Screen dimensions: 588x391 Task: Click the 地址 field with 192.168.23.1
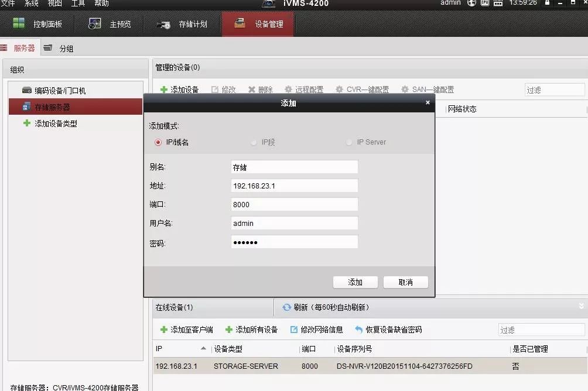click(295, 186)
